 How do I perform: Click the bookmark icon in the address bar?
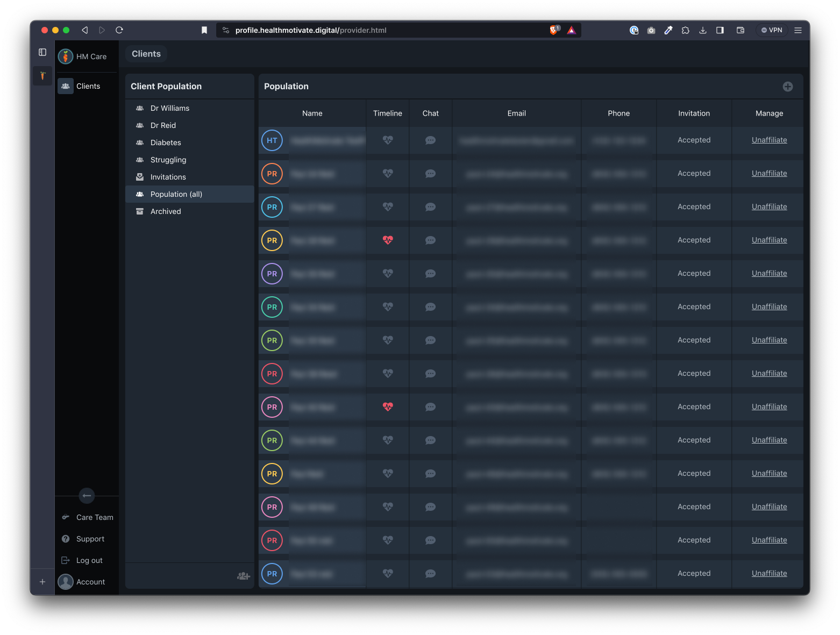coord(204,30)
